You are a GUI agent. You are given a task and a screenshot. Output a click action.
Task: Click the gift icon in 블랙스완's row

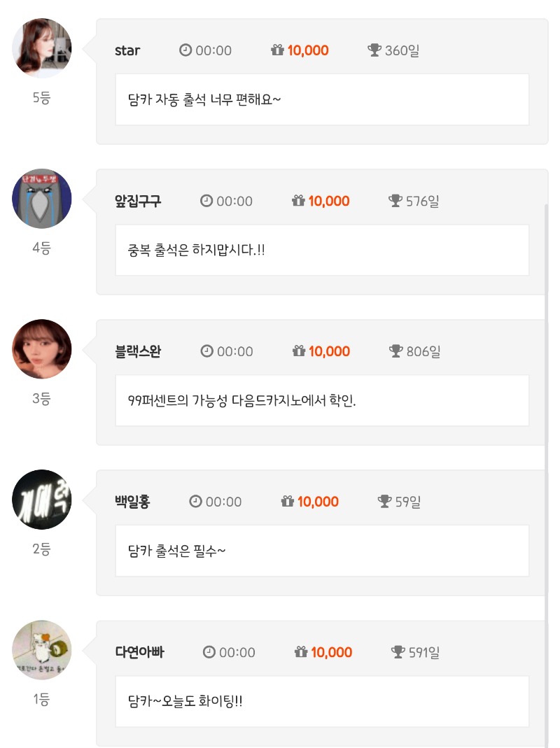pos(299,351)
